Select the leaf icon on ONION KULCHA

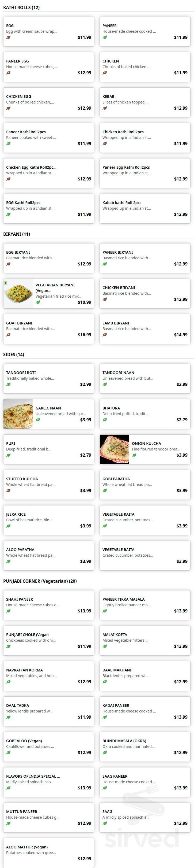point(135,456)
